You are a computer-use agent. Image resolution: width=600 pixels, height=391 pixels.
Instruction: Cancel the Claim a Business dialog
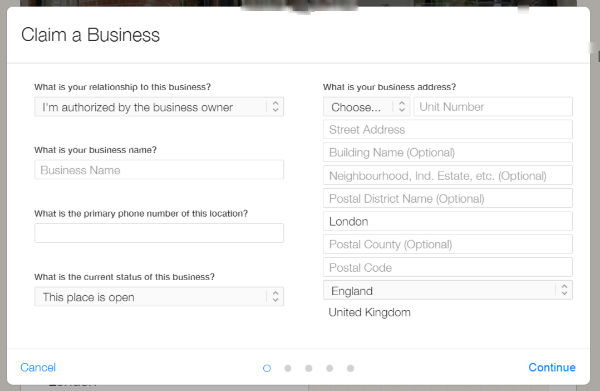[38, 367]
